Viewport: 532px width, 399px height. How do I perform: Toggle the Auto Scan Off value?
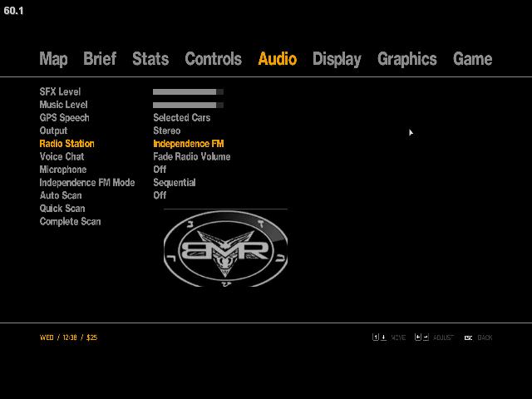click(160, 195)
